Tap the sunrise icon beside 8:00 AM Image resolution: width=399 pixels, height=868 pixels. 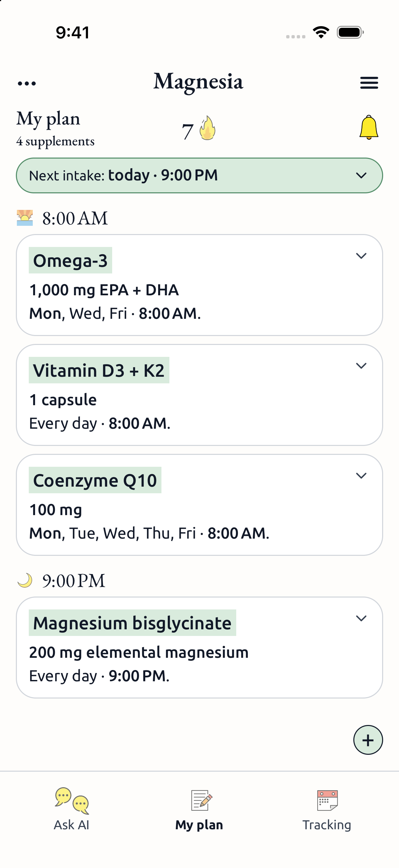[25, 218]
